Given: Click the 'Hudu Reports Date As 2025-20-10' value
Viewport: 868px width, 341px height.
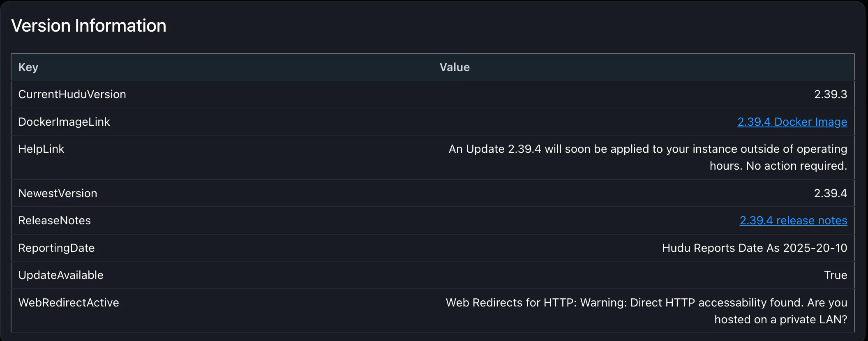Looking at the screenshot, I should point(754,248).
